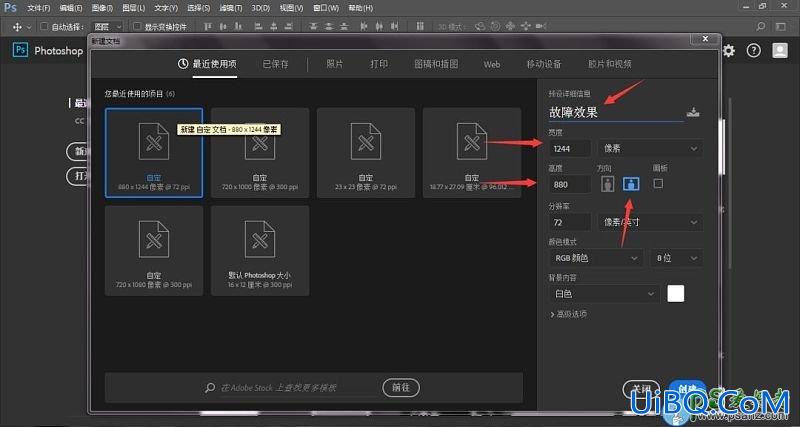Screen dimensions: 800x427
Task: Click the 关闭 button
Action: pos(641,389)
